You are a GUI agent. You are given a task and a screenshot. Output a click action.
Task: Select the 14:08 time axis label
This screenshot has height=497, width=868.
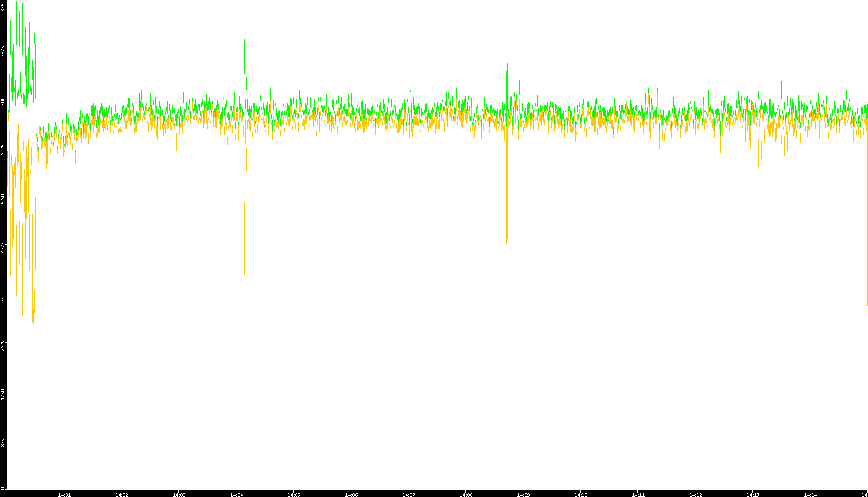(466, 495)
